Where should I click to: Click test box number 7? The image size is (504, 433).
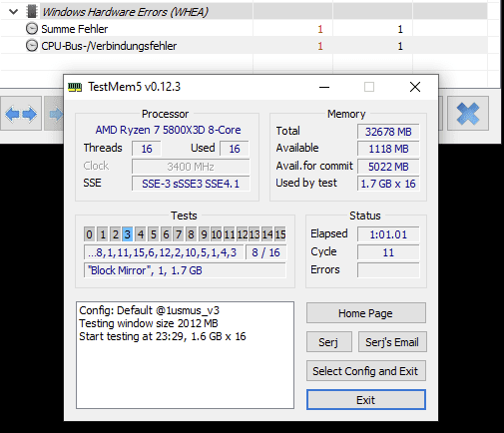coord(179,234)
